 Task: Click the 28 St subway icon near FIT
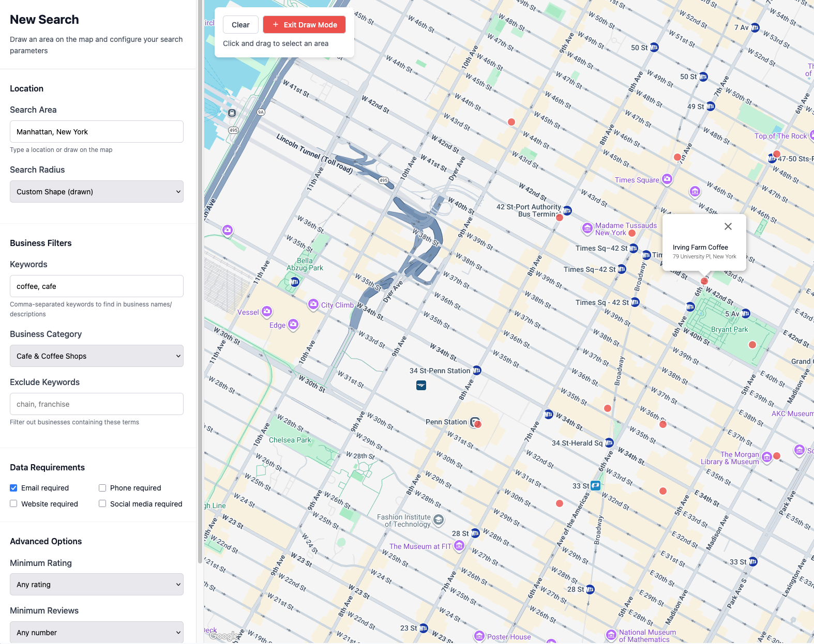475,533
